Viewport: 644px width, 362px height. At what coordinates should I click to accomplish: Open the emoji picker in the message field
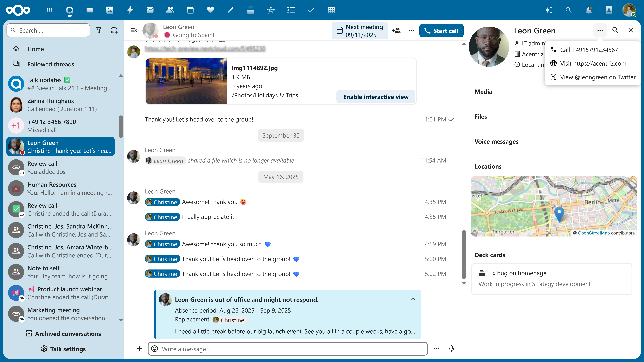[154, 349]
